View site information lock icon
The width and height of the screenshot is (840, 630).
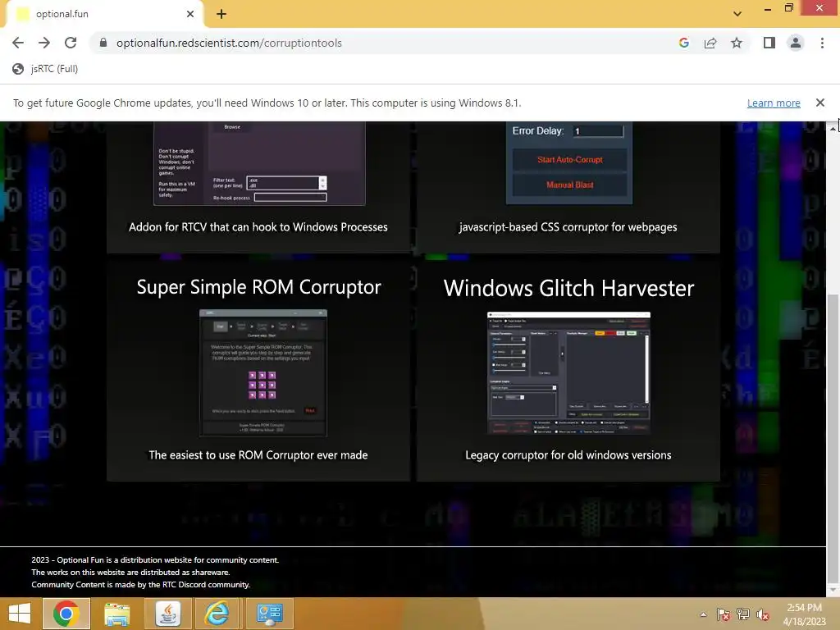[103, 43]
